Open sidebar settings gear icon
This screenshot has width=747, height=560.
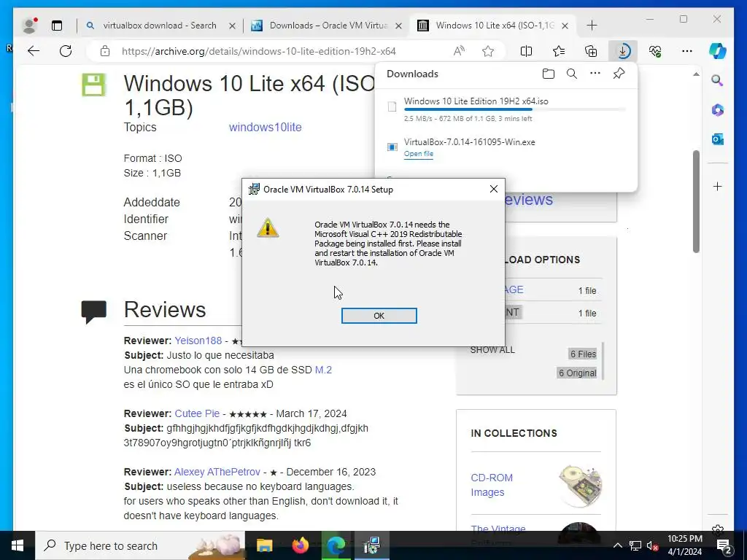(718, 529)
